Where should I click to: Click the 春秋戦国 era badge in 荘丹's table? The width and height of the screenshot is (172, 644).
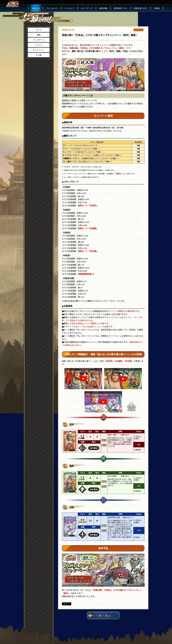(94, 448)
